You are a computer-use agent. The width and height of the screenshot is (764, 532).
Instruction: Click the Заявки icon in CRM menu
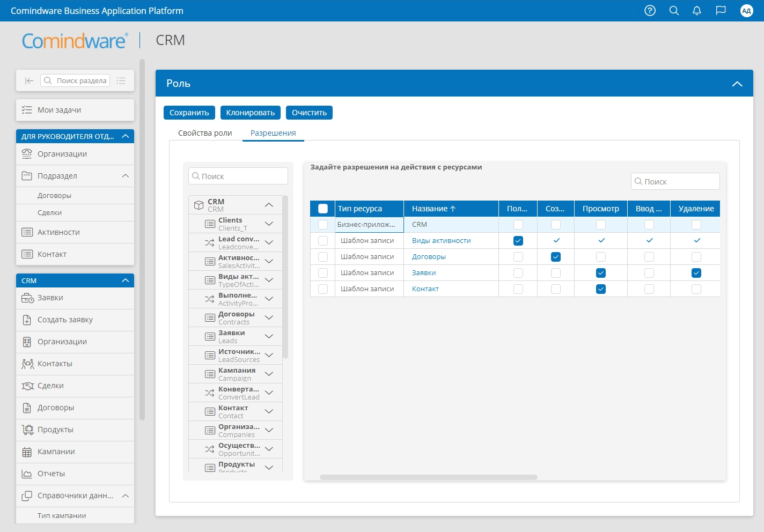[x=27, y=298]
